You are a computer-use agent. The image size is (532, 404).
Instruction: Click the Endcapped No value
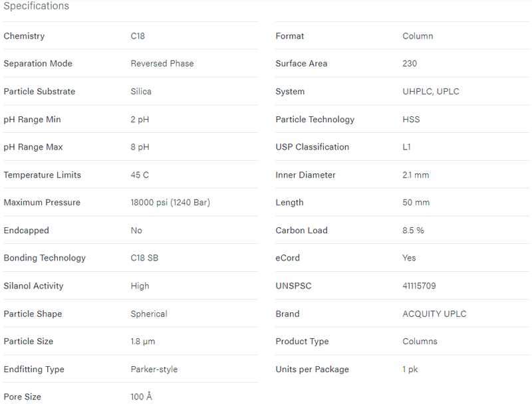[136, 231]
